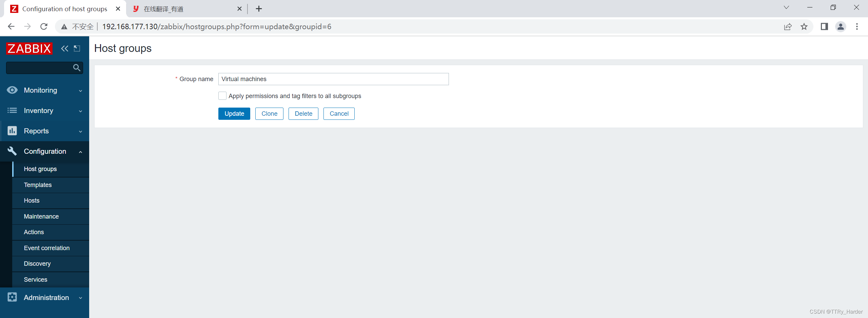This screenshot has width=868, height=318.
Task: Bookmark this page with star icon
Action: click(804, 26)
